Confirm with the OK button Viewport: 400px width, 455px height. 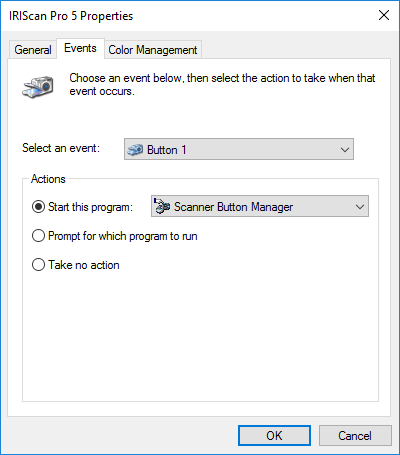pos(274,435)
